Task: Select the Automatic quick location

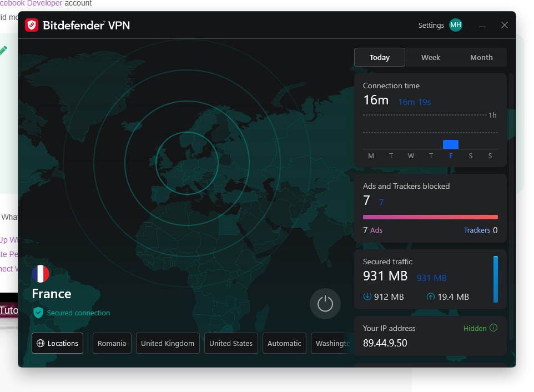Action: pos(284,343)
